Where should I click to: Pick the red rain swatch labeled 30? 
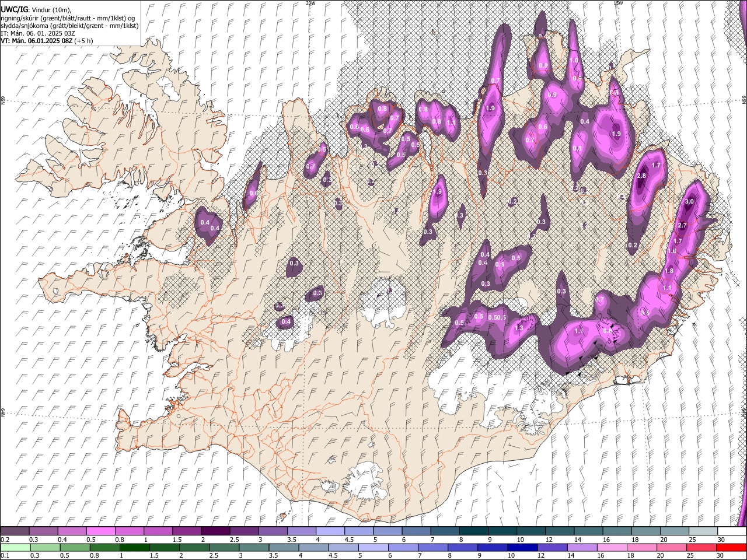732,547
